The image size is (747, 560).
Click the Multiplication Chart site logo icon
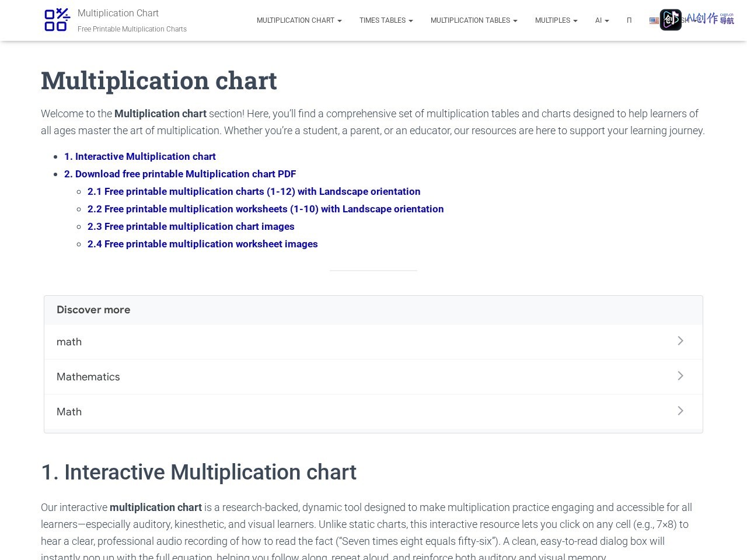pyautogui.click(x=57, y=20)
